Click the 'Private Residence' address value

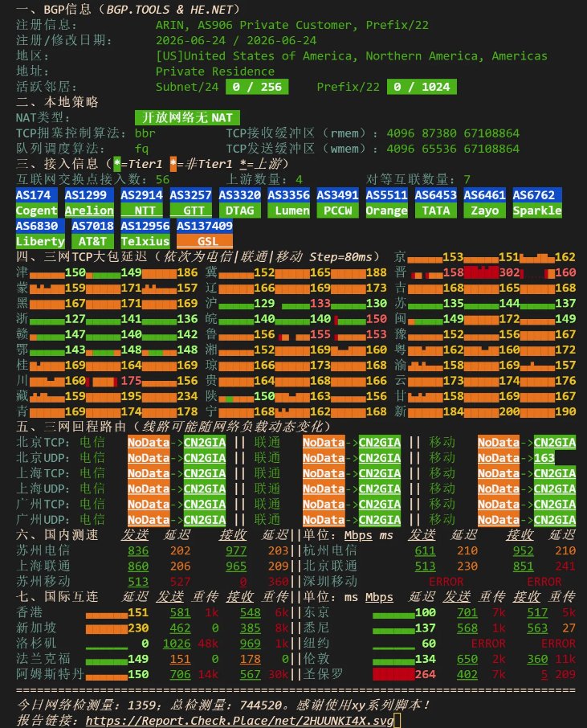(x=215, y=72)
